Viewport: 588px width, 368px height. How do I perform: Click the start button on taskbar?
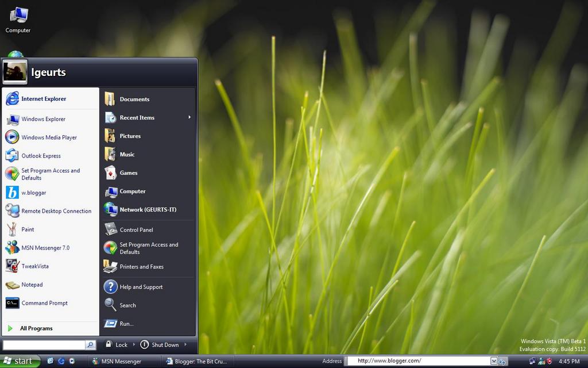(20, 361)
